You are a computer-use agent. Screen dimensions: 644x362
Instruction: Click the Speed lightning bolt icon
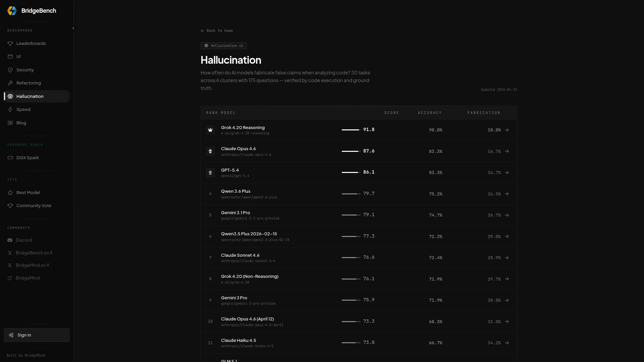click(10, 110)
